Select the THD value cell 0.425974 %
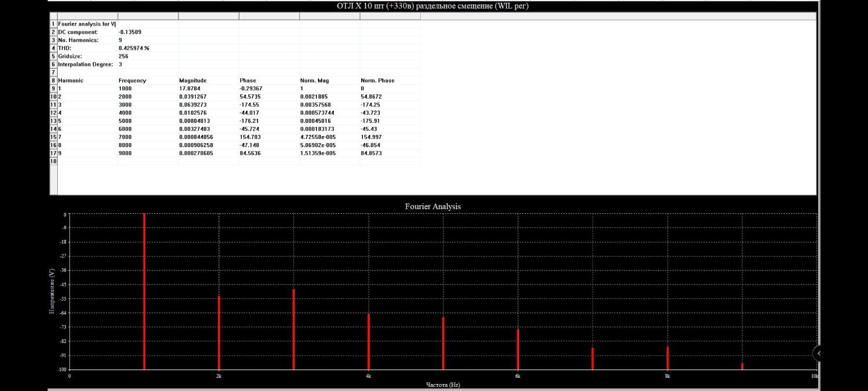868x391 pixels. coord(148,48)
